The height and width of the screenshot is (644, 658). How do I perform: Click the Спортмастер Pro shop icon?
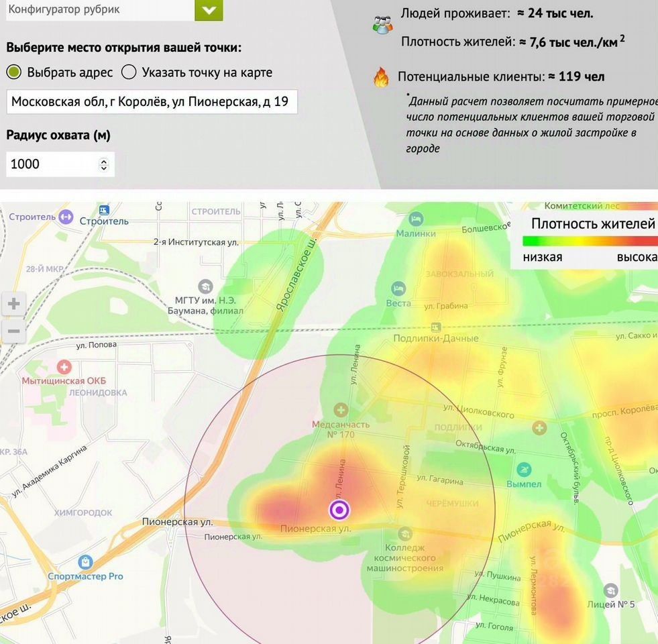click(86, 561)
